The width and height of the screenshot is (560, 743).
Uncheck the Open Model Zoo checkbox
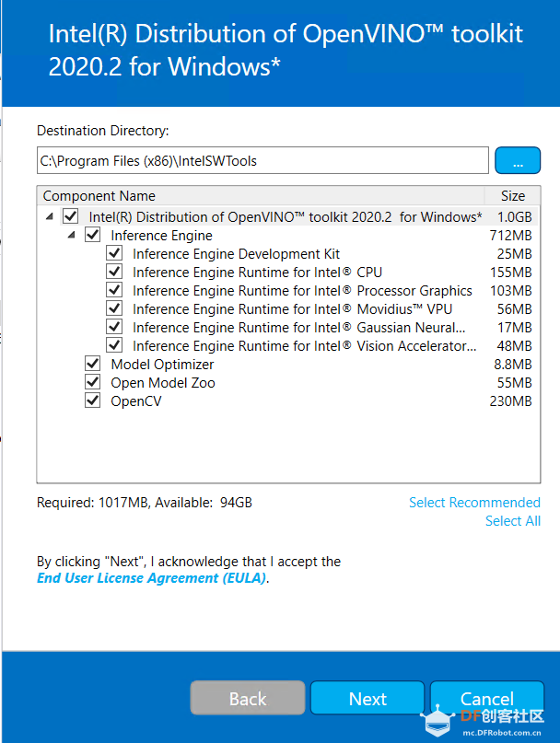92,382
